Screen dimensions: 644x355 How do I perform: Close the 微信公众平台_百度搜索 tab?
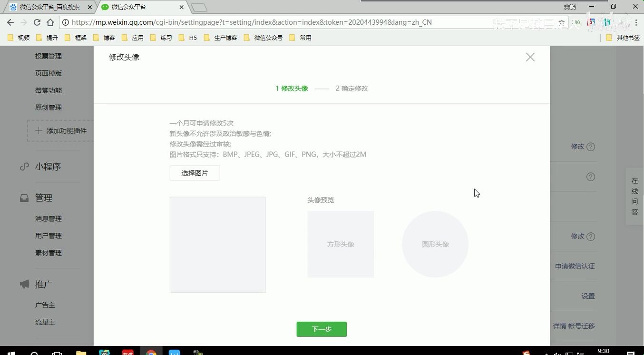pyautogui.click(x=90, y=7)
